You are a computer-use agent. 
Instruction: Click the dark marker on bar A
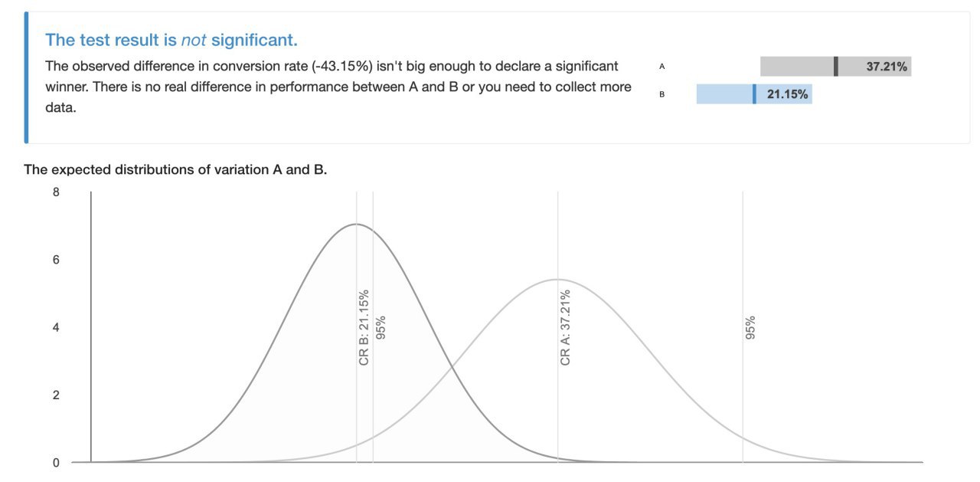pos(835,67)
